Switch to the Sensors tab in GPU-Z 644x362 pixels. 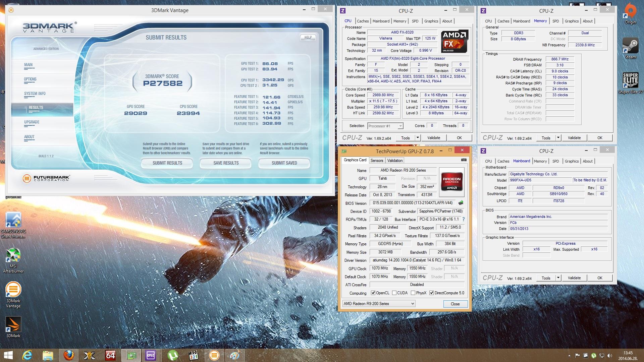coord(377,161)
